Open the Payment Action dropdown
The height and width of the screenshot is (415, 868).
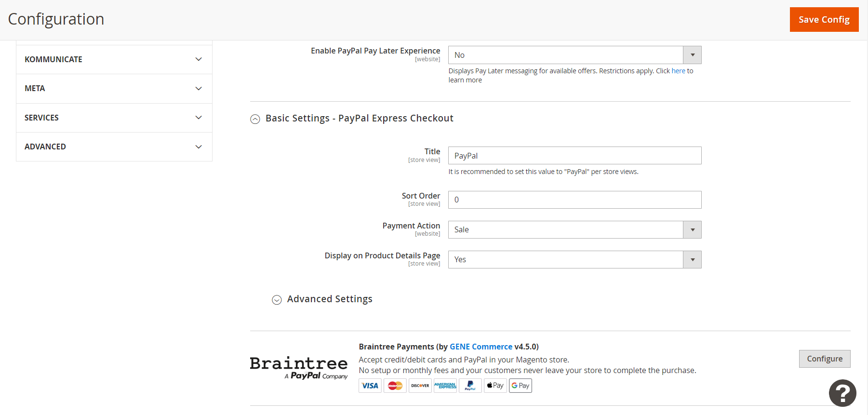click(x=574, y=230)
